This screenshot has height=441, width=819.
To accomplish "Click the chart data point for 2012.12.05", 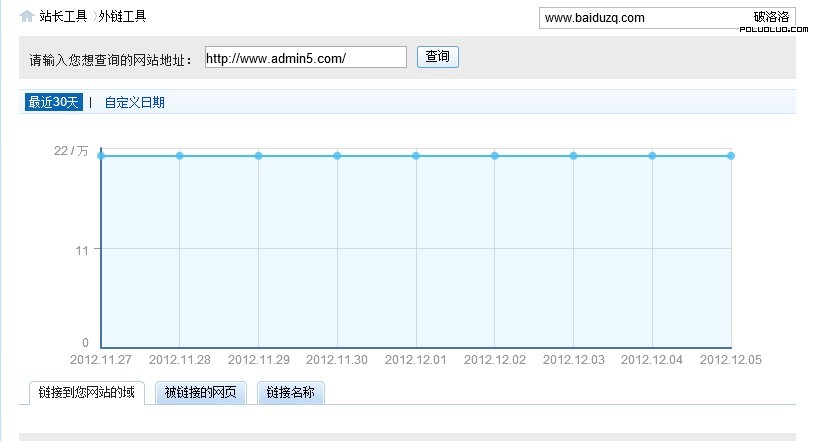I will (731, 156).
